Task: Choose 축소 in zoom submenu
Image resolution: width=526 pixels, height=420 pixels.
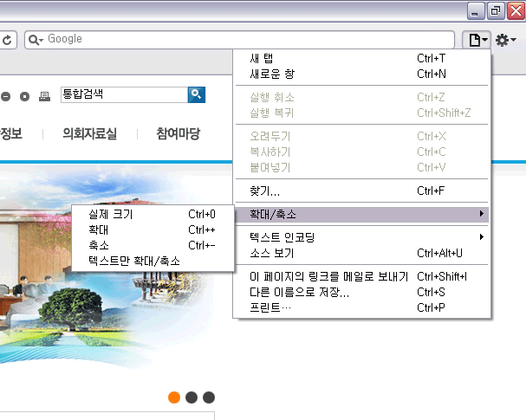Action: click(x=153, y=245)
